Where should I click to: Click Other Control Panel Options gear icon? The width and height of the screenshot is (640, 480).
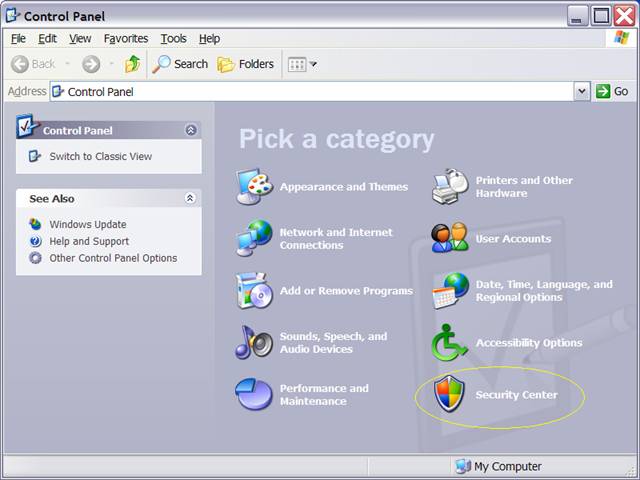click(36, 258)
